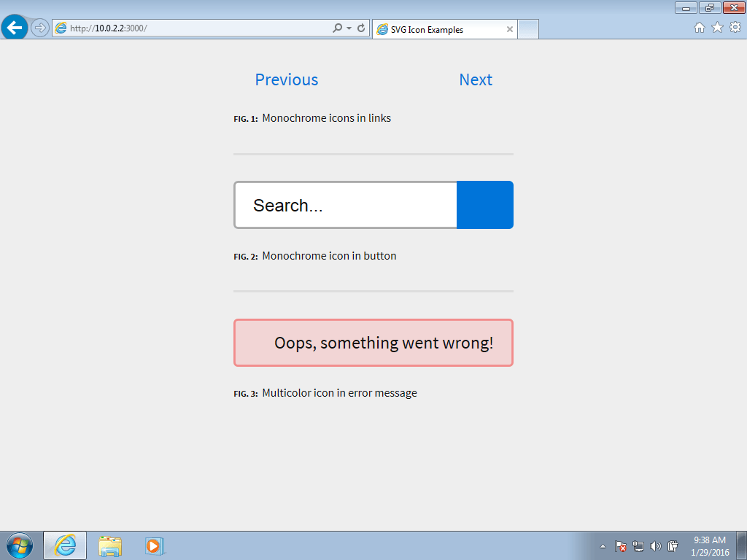Click the caption Monochrome icons in links
This screenshot has width=747, height=560.
326,118
